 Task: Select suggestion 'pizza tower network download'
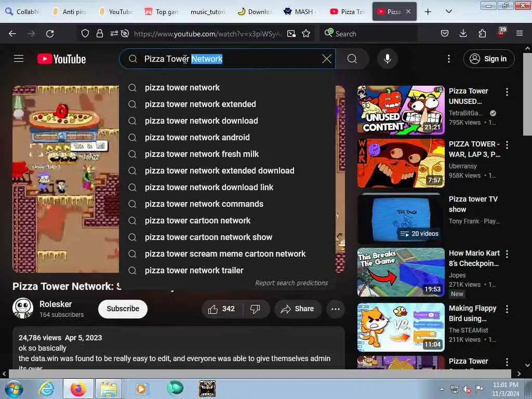tap(227, 121)
